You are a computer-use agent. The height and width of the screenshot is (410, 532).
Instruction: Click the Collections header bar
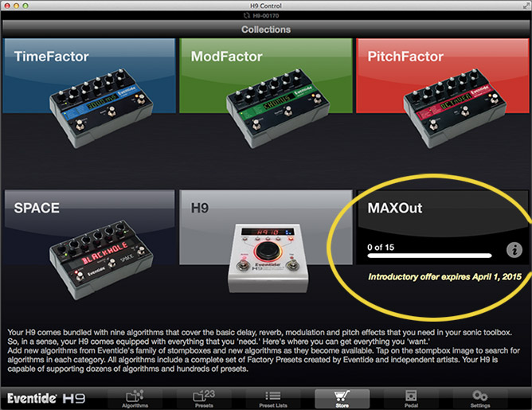coord(266,29)
